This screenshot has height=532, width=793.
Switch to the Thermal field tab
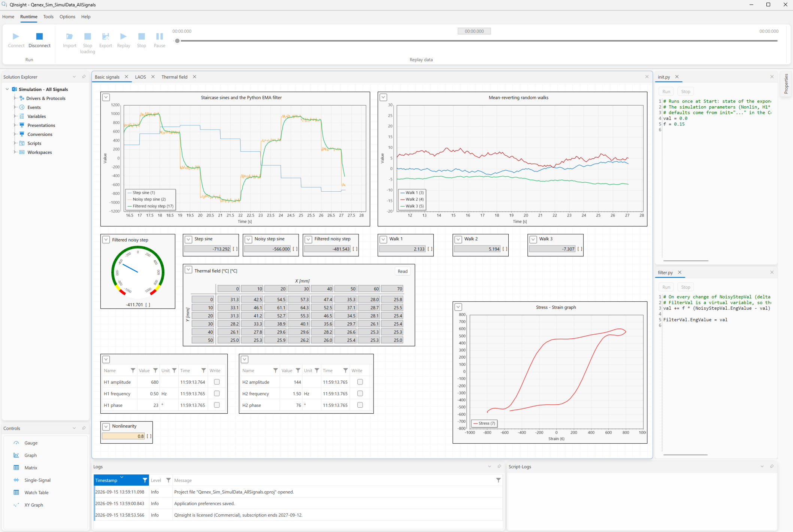[175, 77]
